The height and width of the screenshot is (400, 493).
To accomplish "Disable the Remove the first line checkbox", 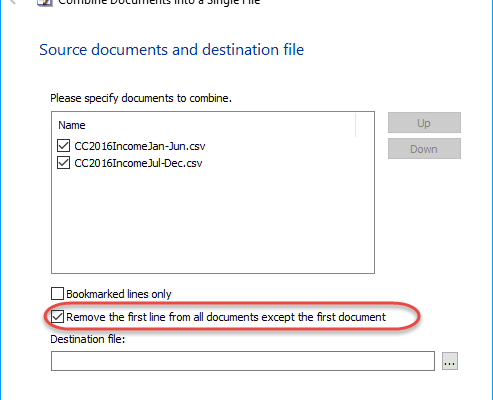I will pyautogui.click(x=57, y=317).
